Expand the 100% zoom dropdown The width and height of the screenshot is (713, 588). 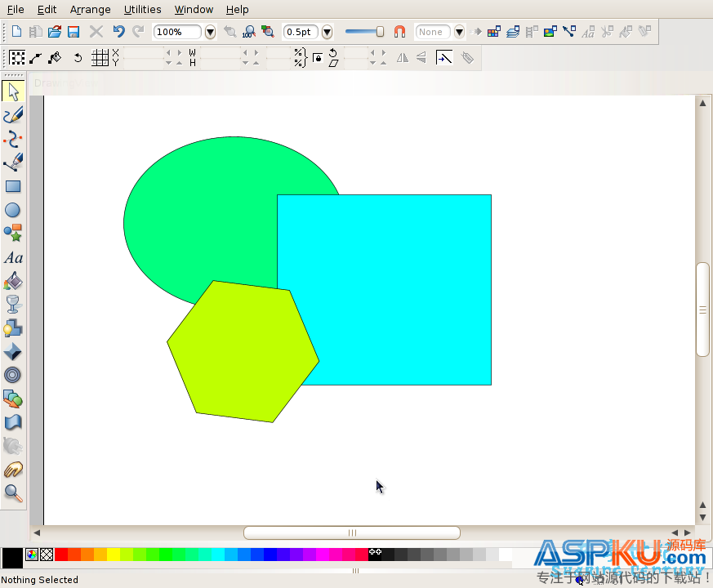pos(210,32)
